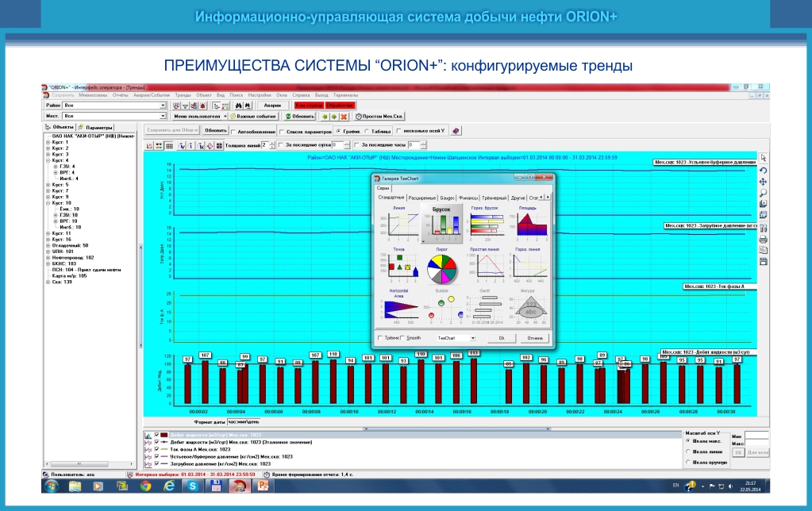Open the Район dropdown list

[163, 105]
